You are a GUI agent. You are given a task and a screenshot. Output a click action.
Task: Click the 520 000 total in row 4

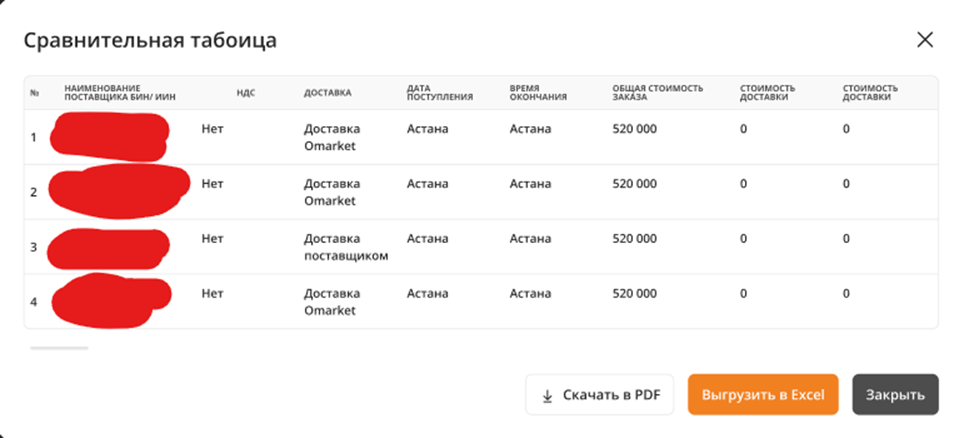[635, 293]
